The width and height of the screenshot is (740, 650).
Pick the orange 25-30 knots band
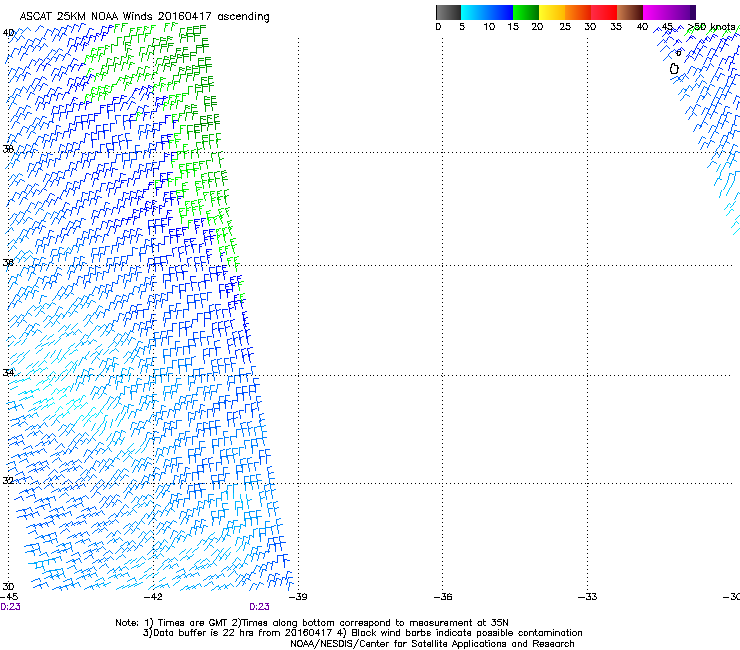[578, 12]
